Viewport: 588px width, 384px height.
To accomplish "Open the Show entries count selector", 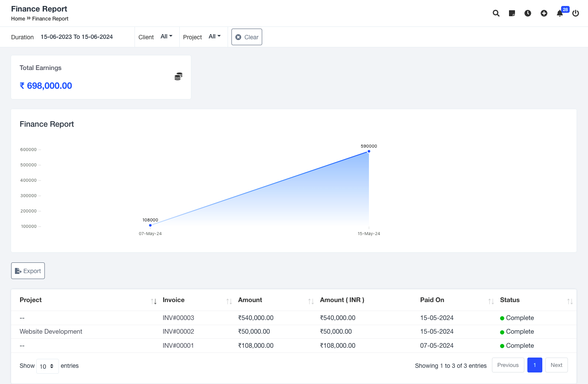I will point(47,366).
